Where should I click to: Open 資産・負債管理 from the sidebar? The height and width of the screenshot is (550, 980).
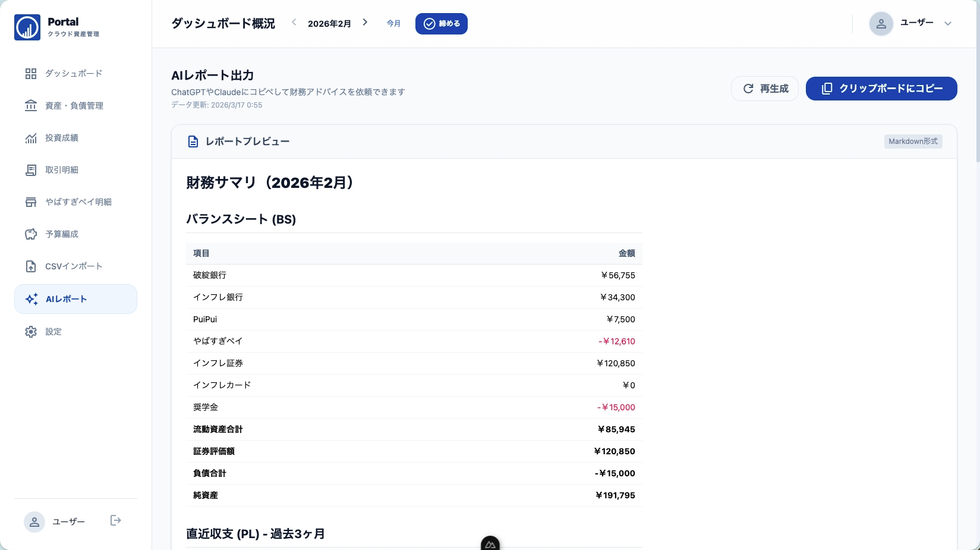pos(74,106)
